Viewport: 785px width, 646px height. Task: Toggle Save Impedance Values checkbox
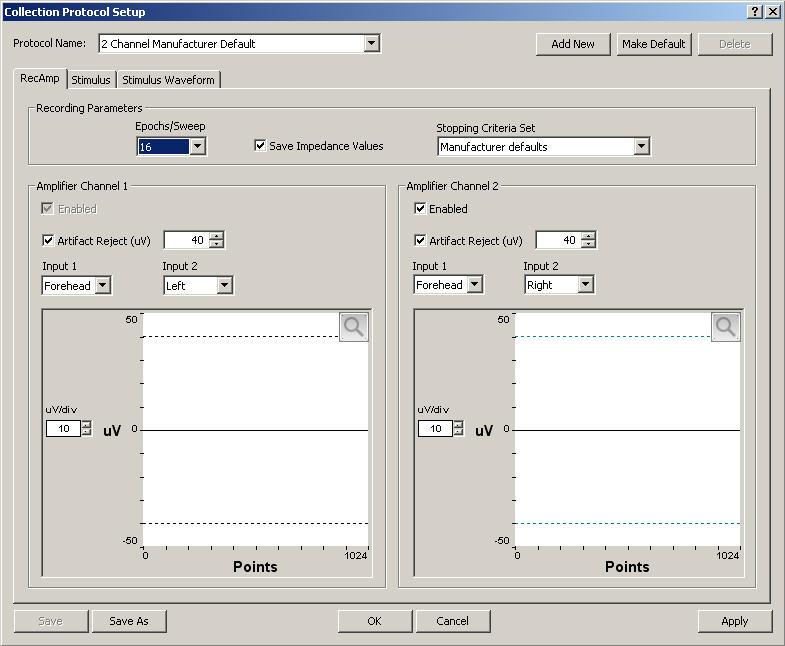click(x=260, y=146)
